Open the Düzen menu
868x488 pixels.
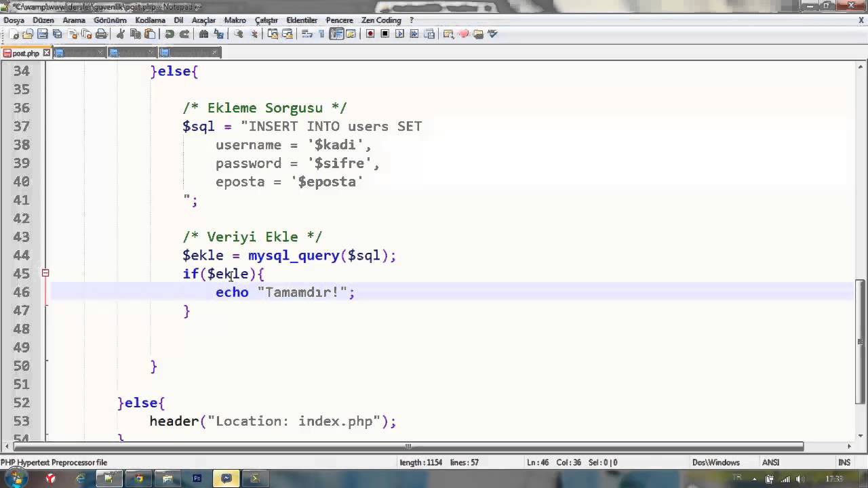43,20
